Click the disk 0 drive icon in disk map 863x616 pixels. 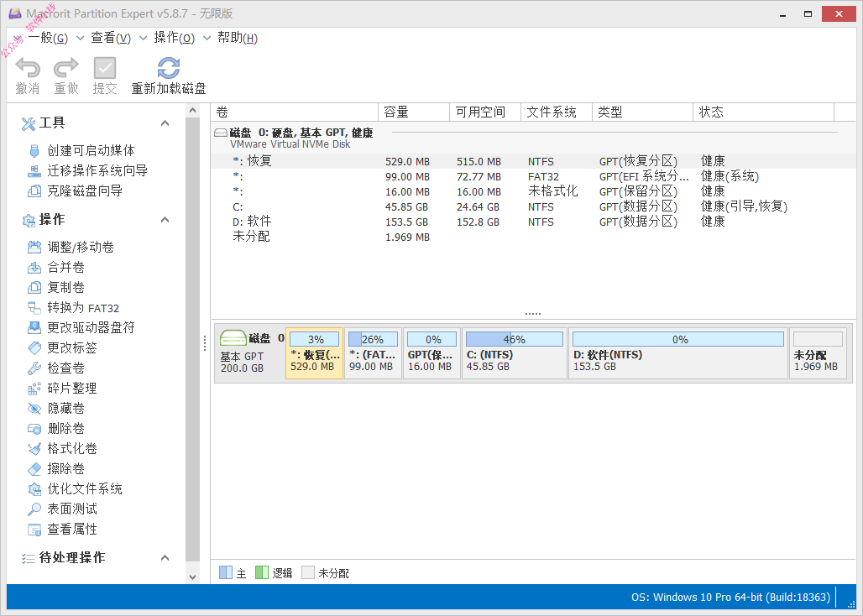[233, 338]
